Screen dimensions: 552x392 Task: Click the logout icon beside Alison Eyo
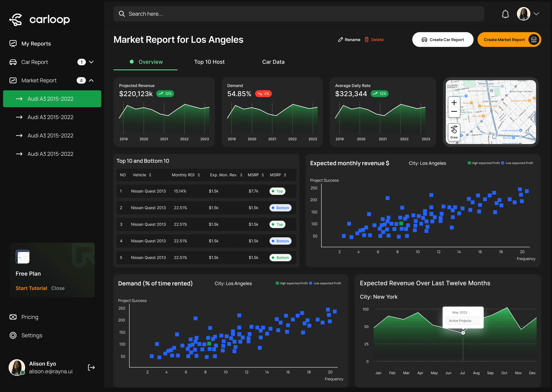91,367
